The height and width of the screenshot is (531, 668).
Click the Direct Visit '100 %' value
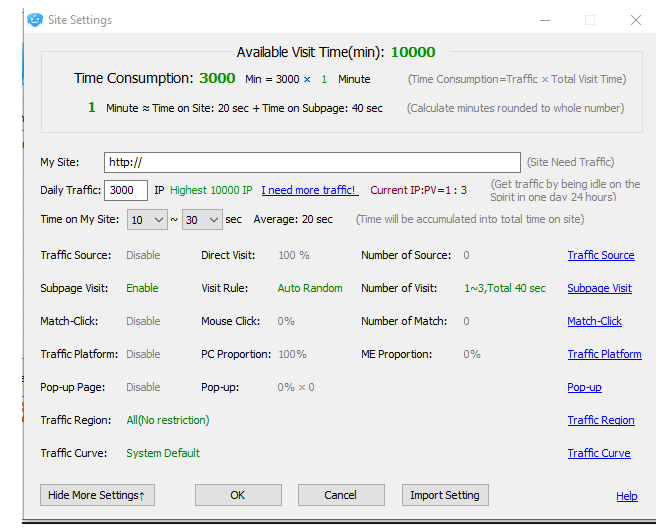point(294,255)
